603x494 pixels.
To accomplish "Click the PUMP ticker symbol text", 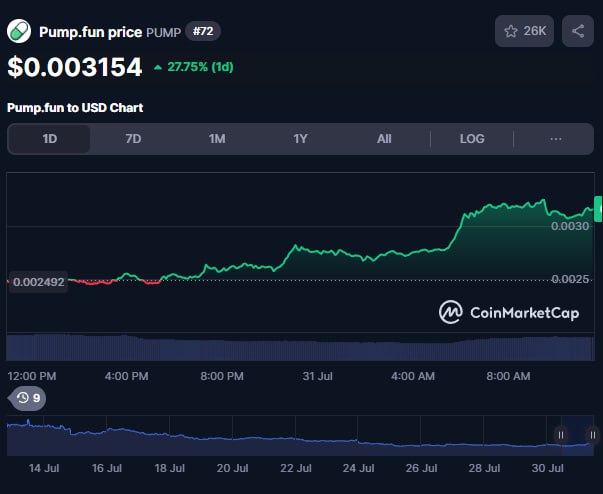I will 163,32.
